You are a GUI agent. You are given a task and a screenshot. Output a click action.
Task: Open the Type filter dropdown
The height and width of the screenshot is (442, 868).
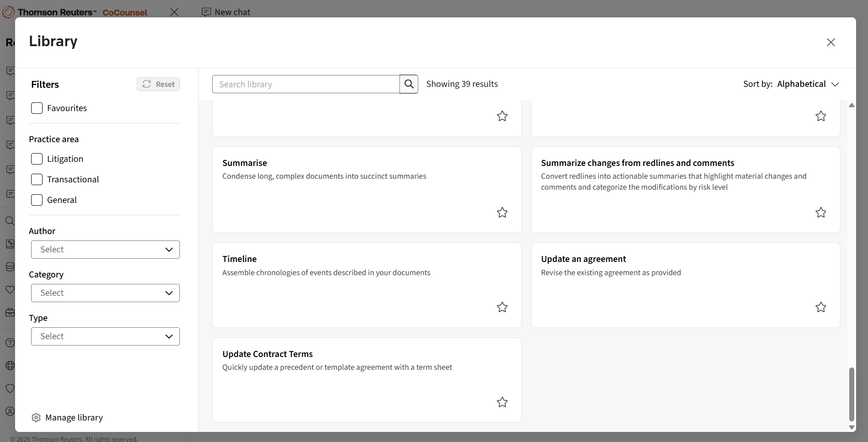pos(105,336)
